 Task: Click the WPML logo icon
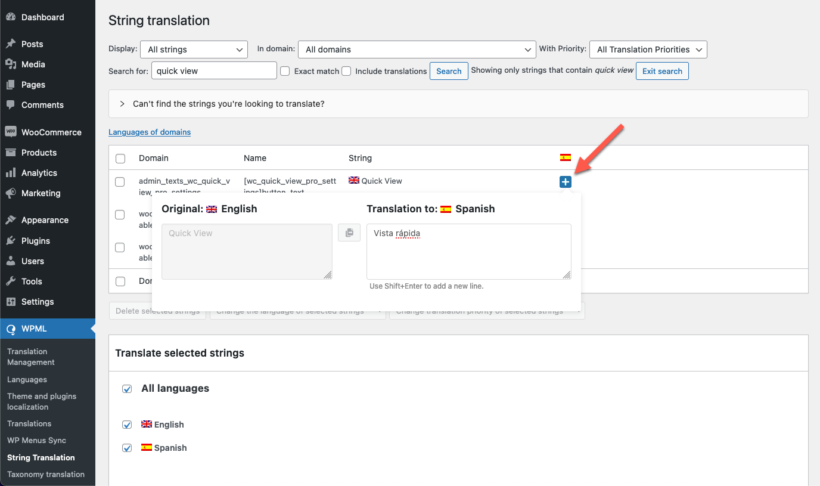coord(10,329)
